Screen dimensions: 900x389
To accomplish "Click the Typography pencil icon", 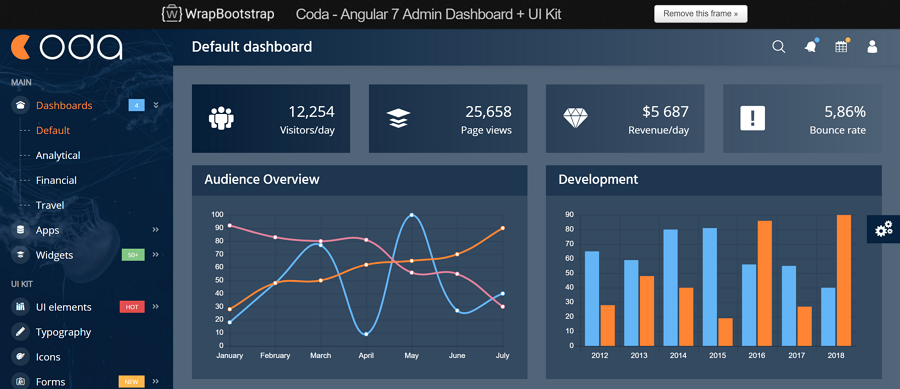I will (x=21, y=332).
